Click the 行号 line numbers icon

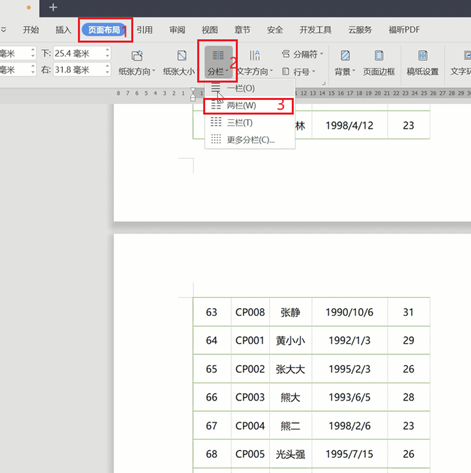pyautogui.click(x=286, y=71)
